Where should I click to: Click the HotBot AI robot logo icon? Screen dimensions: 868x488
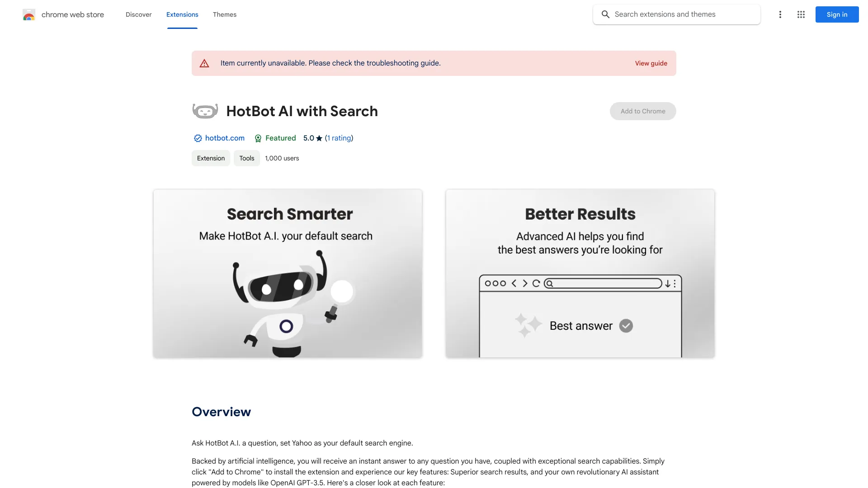coord(204,110)
